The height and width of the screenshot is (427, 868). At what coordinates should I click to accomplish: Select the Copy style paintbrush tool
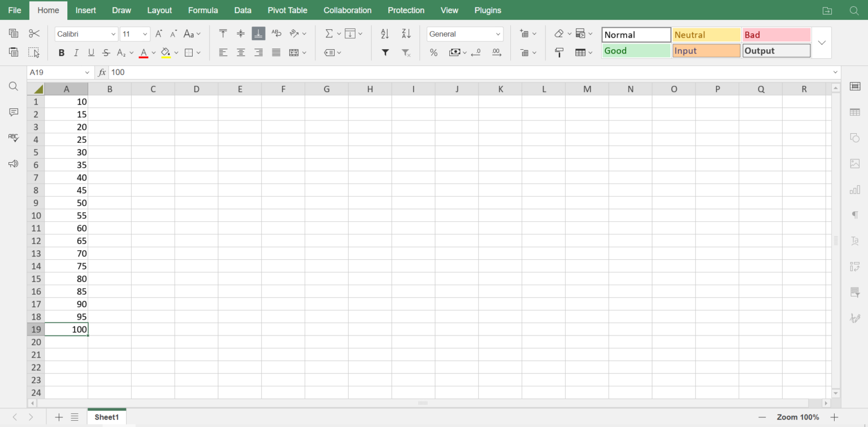[559, 53]
